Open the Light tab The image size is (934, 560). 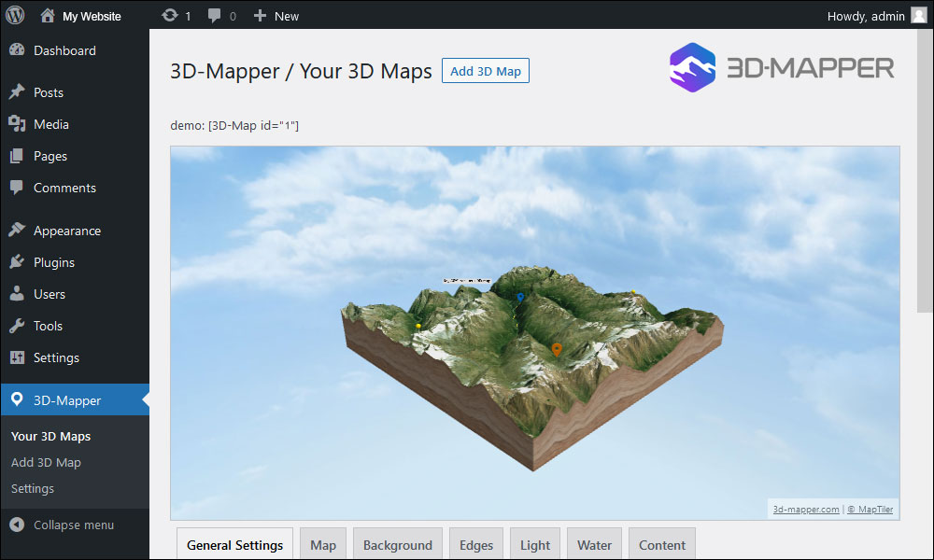(x=535, y=544)
